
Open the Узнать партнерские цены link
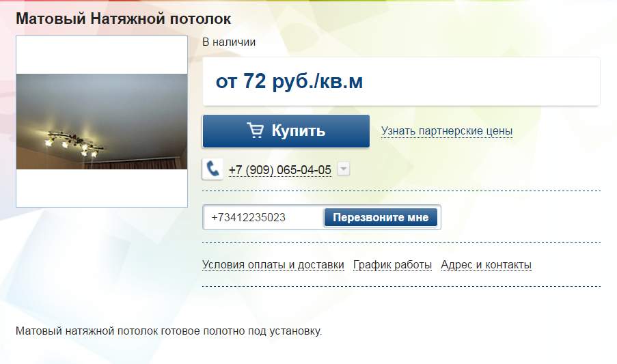[447, 131]
